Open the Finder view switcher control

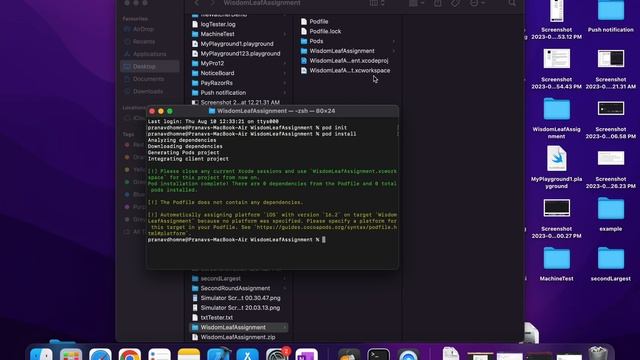point(377,3)
